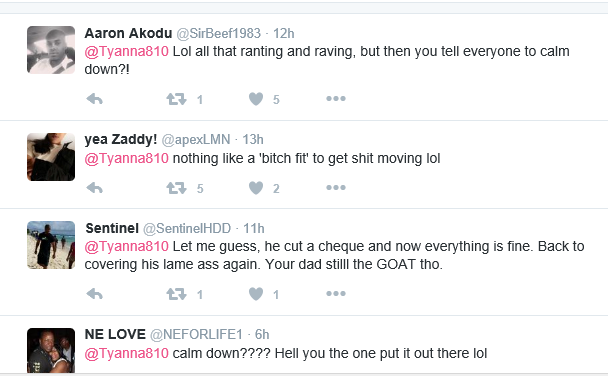Like Aaron Akodu's tweet
The image size is (608, 376).
tap(256, 99)
